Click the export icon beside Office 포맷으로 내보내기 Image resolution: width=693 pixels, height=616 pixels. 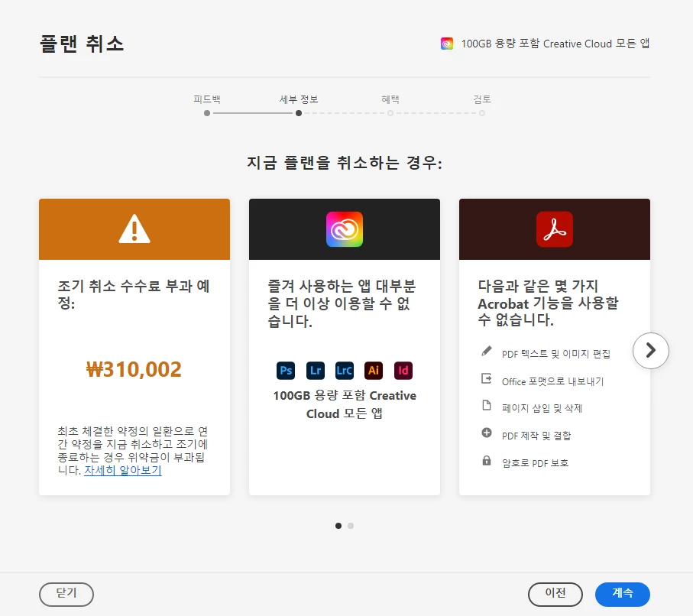pyautogui.click(x=486, y=378)
